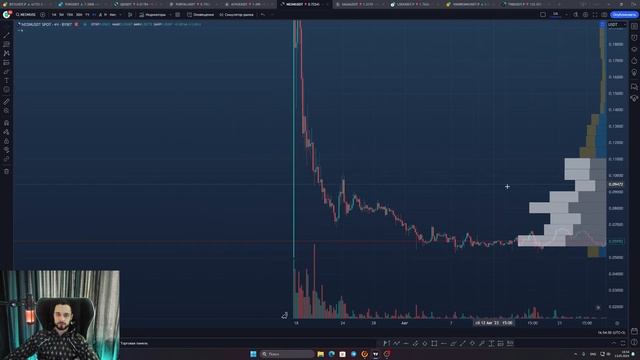640x360 pixels.
Task: Select the pitchfork/patterns tool in left toolbar
Action: pos(7,53)
